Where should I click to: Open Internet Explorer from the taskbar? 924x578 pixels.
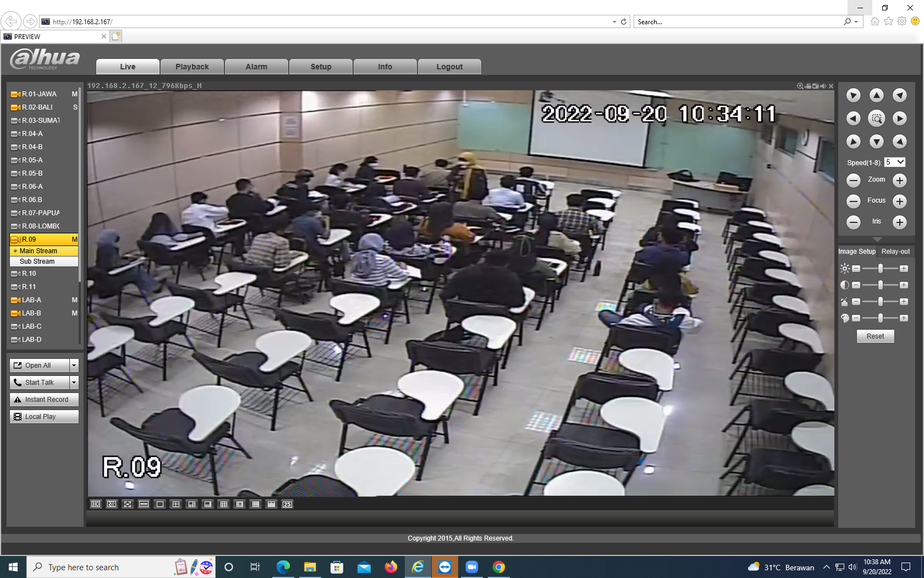418,567
